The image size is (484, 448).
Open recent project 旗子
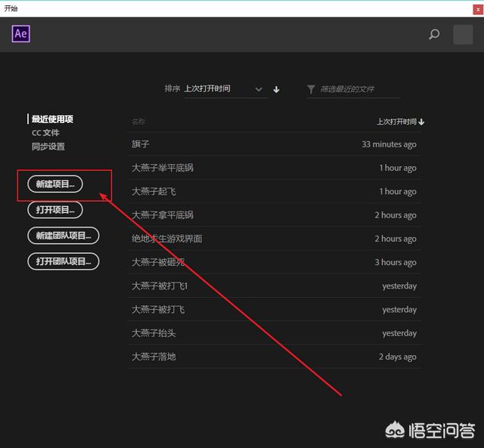pyautogui.click(x=141, y=144)
